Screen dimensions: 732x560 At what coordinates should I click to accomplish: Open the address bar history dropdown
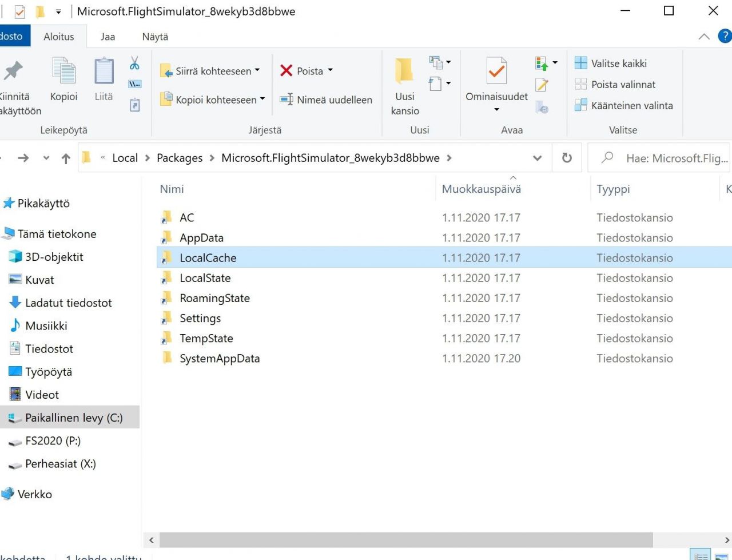pos(537,158)
